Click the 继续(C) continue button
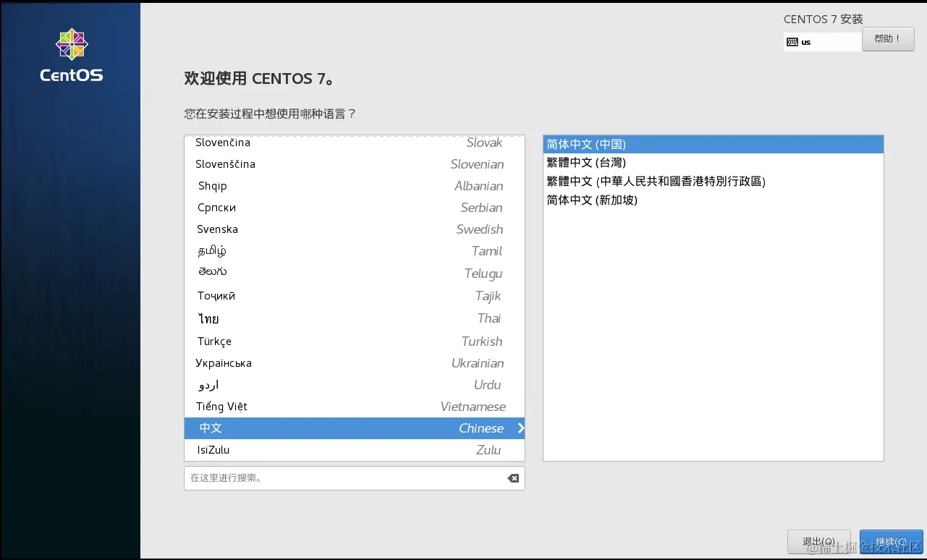 coord(891,542)
